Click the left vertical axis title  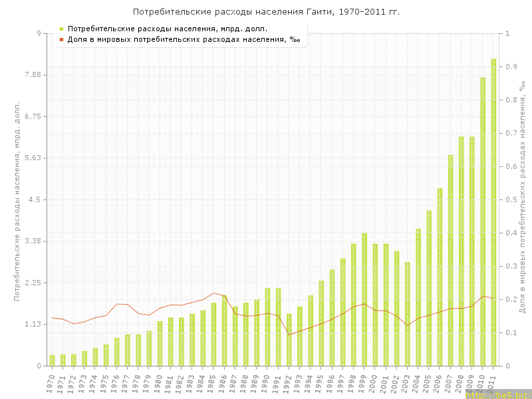17,201
